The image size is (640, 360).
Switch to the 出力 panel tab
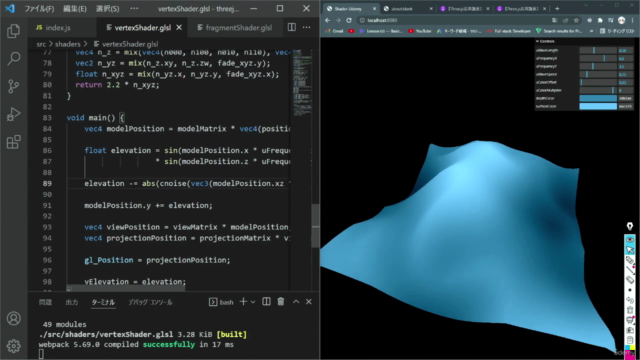click(72, 302)
